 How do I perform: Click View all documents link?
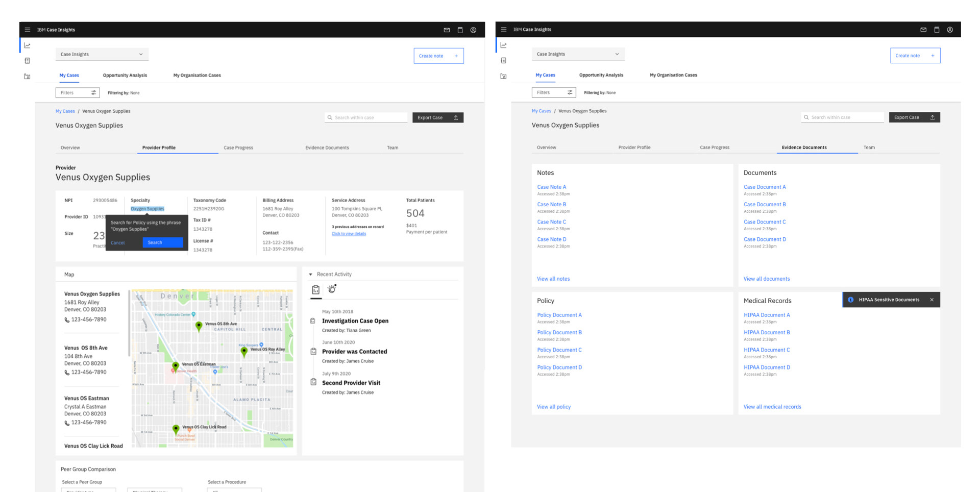pos(767,279)
